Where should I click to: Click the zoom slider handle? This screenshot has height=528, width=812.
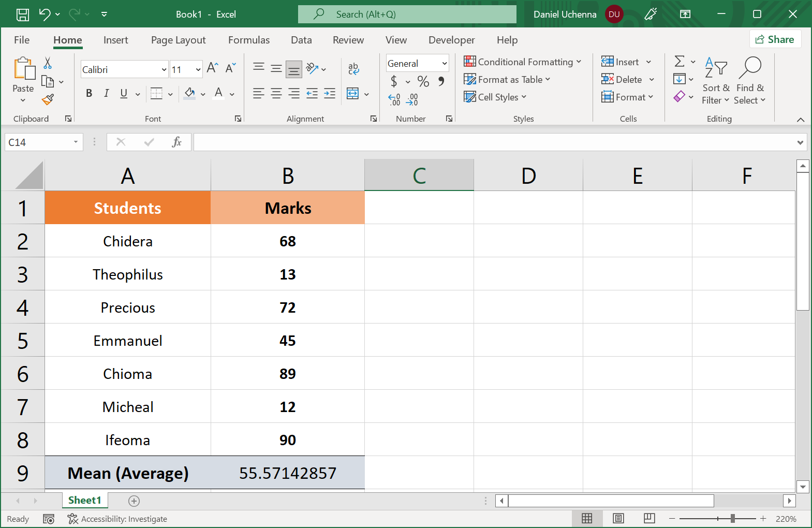pyautogui.click(x=732, y=518)
